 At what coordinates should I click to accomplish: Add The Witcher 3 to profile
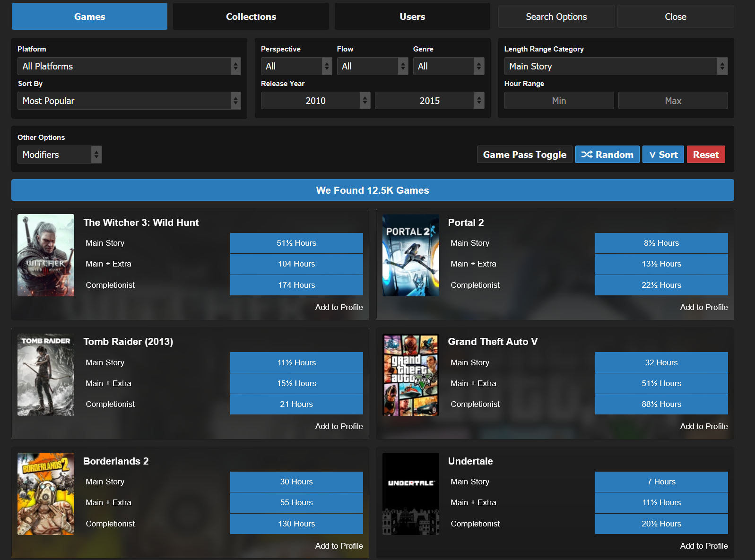coord(339,307)
